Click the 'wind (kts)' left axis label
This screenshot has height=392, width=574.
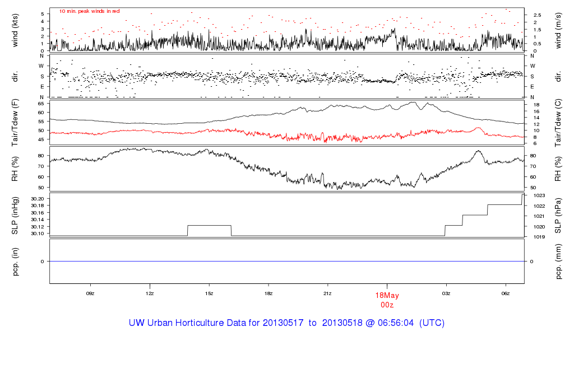click(15, 30)
